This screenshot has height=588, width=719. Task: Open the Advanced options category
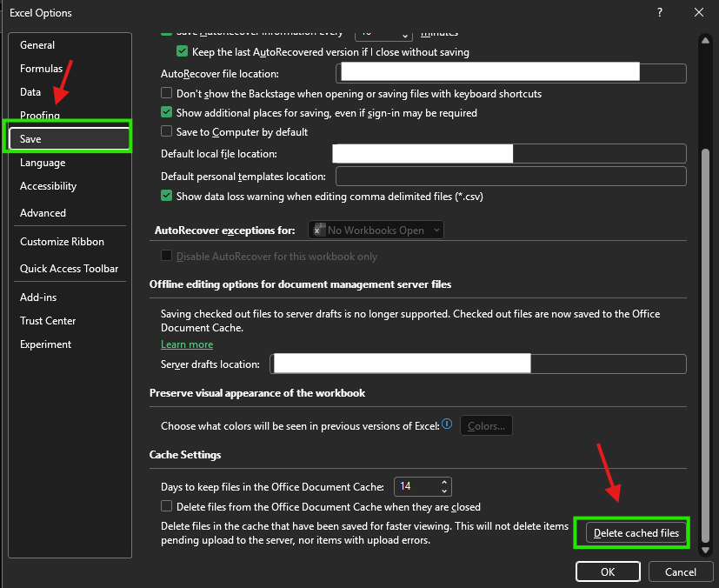tap(43, 213)
